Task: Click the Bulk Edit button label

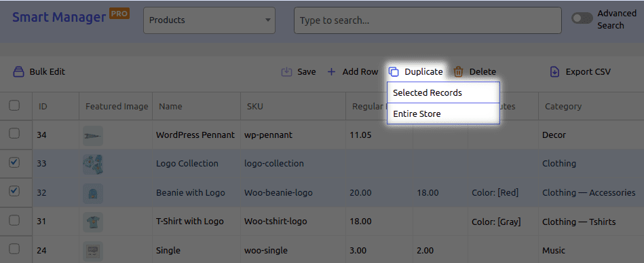Action: point(48,71)
